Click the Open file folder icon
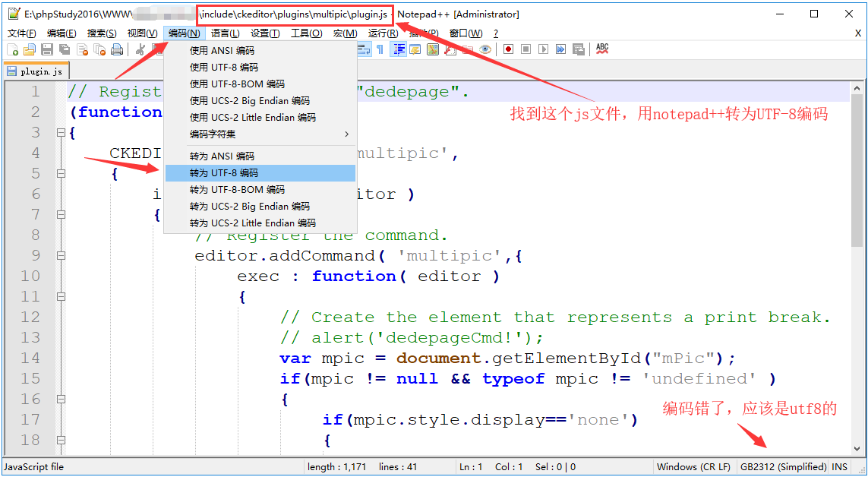This screenshot has height=477, width=868. coord(29,49)
